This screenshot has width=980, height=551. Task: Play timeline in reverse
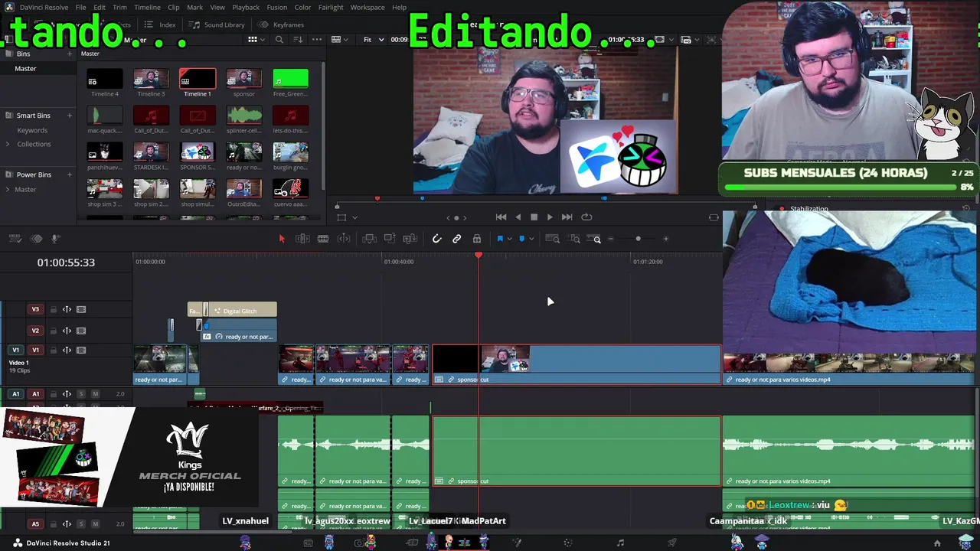coord(518,217)
